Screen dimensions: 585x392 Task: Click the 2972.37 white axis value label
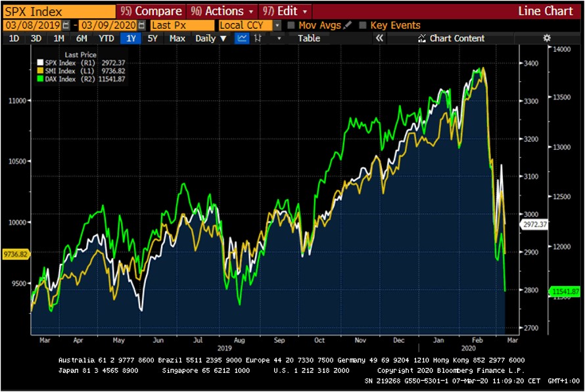(x=534, y=225)
